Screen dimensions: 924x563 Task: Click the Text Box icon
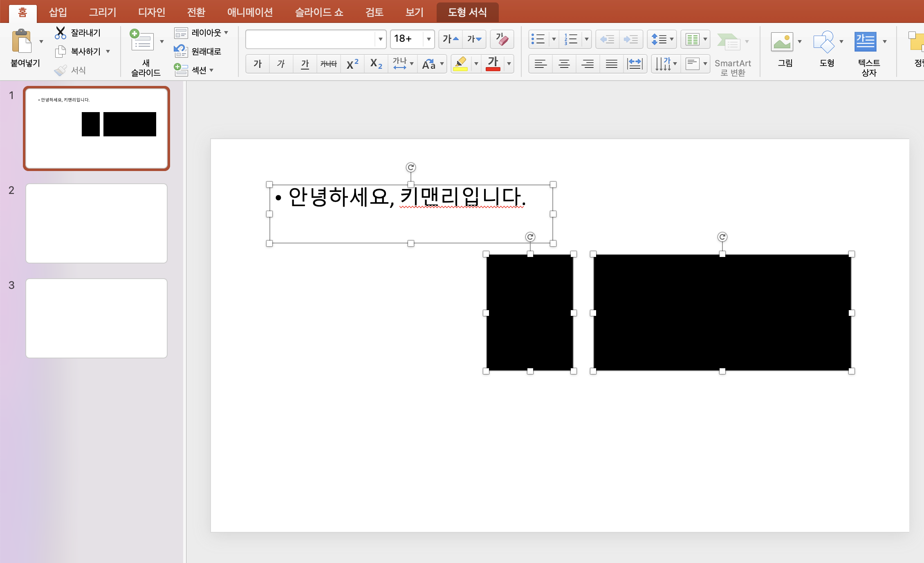865,42
